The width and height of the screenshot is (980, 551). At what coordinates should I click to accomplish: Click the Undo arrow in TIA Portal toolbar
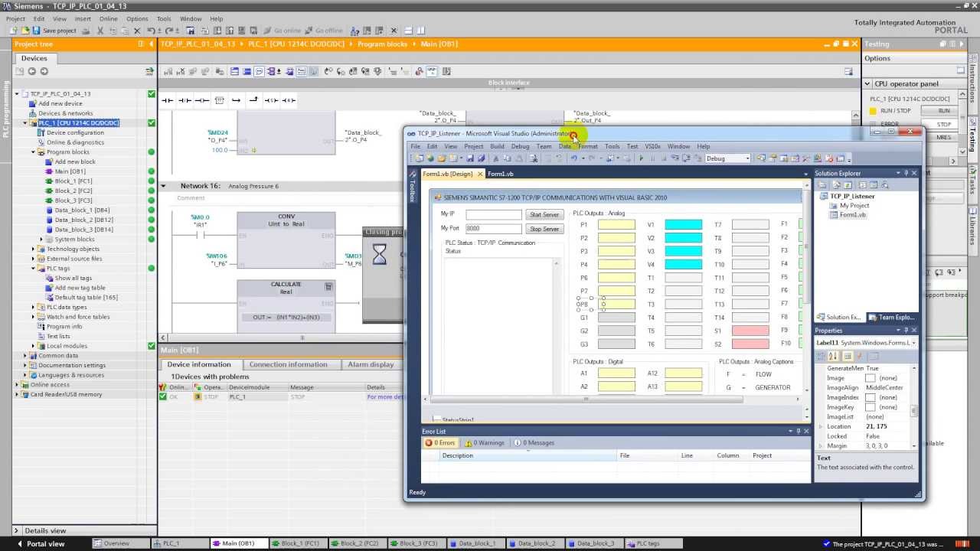[x=151, y=31]
